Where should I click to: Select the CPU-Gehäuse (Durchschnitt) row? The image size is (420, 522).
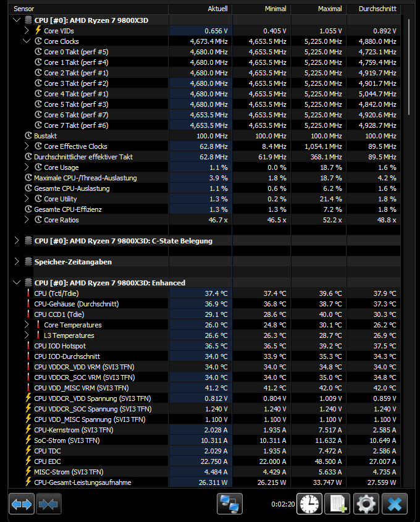tap(205, 303)
